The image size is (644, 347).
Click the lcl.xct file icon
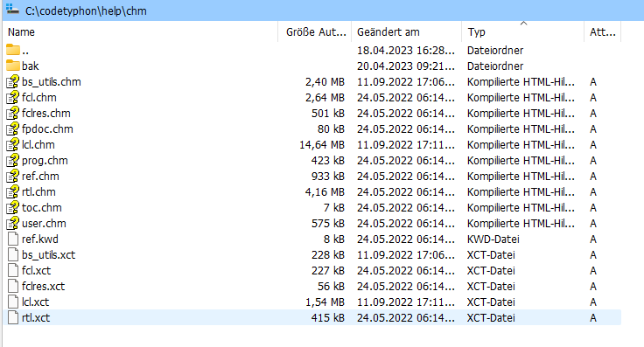point(13,302)
